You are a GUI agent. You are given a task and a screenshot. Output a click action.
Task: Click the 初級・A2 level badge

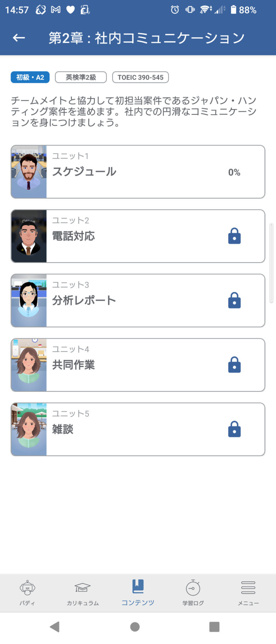pos(30,77)
